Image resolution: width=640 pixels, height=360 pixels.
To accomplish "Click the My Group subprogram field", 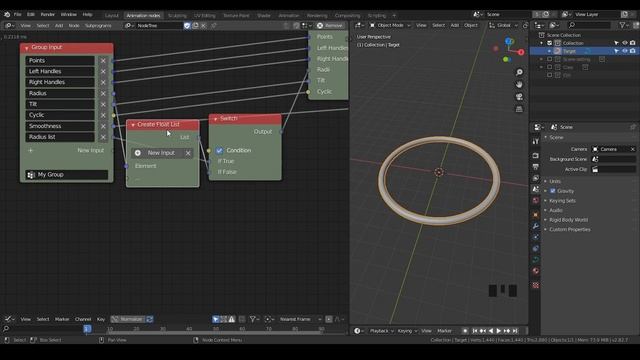I will (67, 175).
